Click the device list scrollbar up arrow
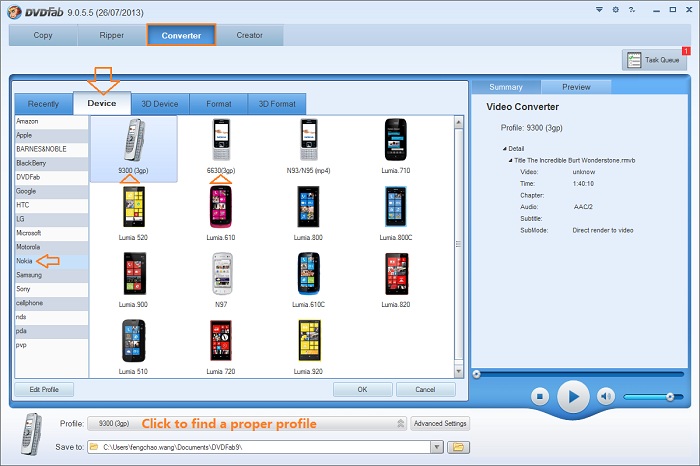Viewport: 700px width, 466px height. click(458, 122)
